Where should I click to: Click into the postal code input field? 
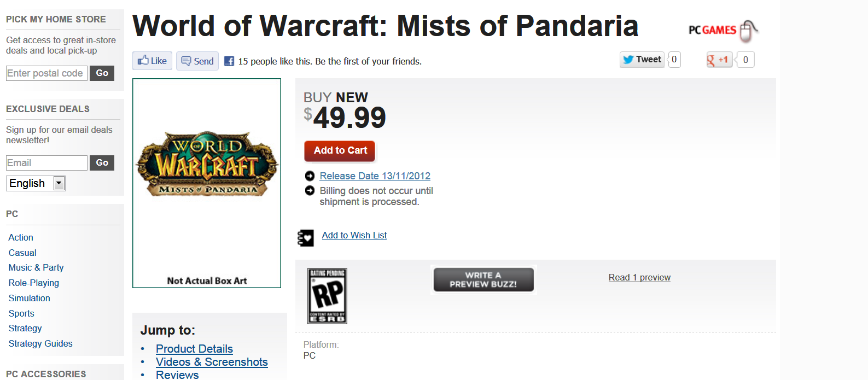coord(46,73)
